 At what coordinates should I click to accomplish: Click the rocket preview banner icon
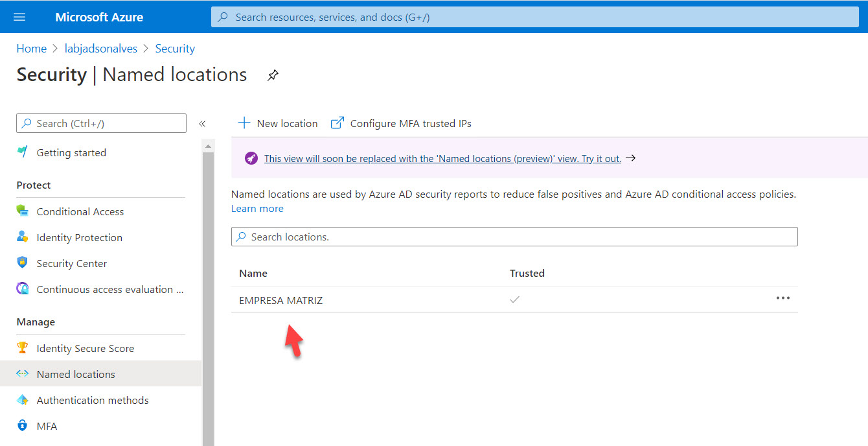click(x=251, y=158)
